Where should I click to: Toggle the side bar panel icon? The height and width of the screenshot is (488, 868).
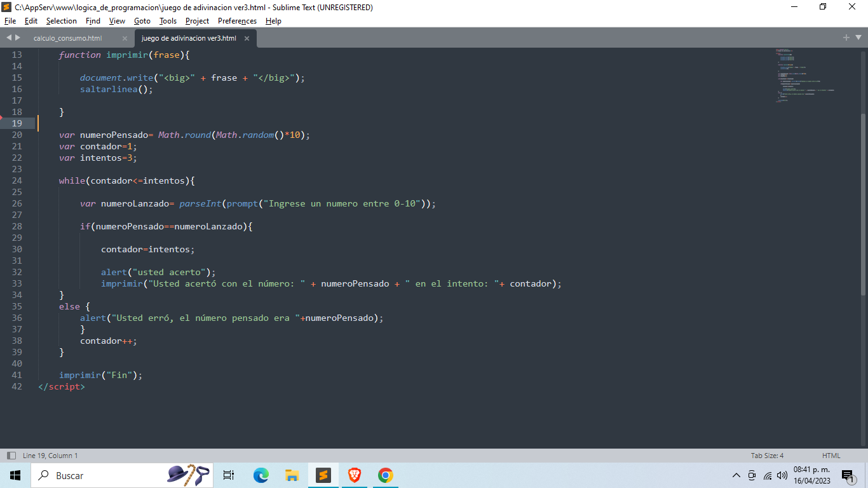pos(11,456)
